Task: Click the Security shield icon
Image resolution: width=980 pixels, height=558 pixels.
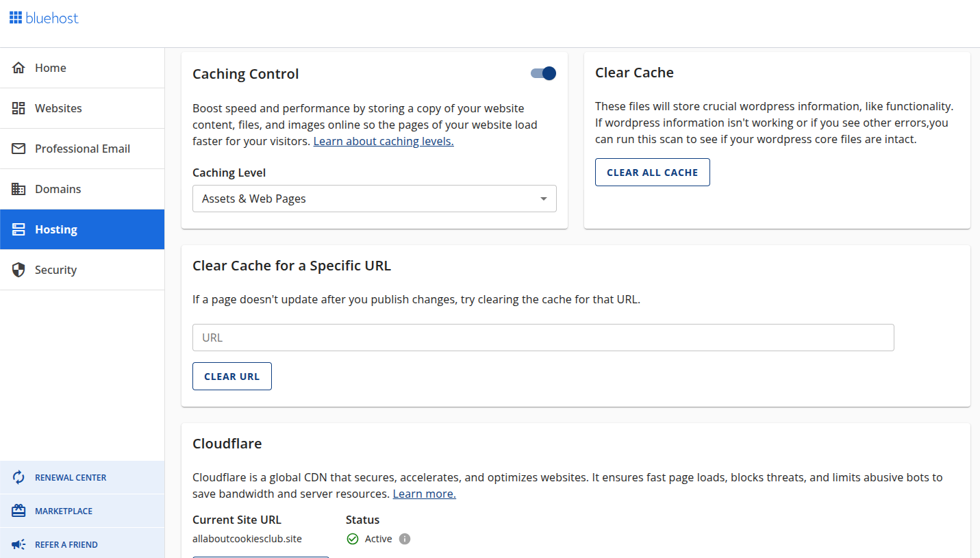Action: [18, 270]
